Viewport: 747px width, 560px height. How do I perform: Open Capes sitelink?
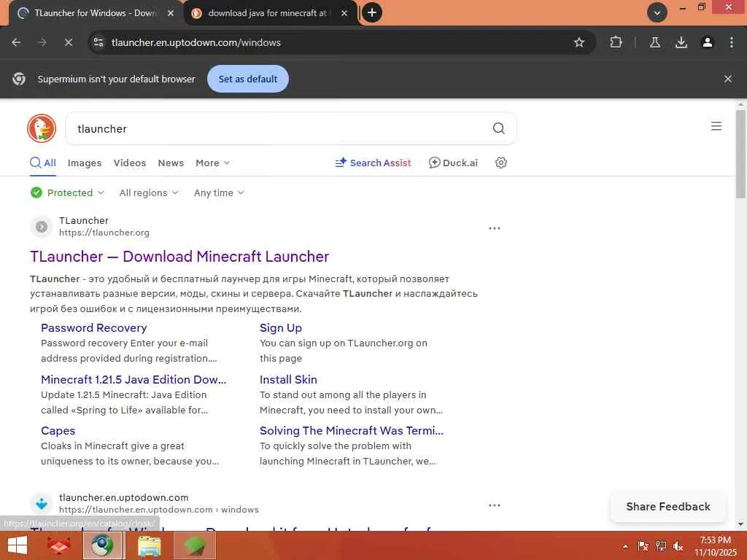click(58, 431)
